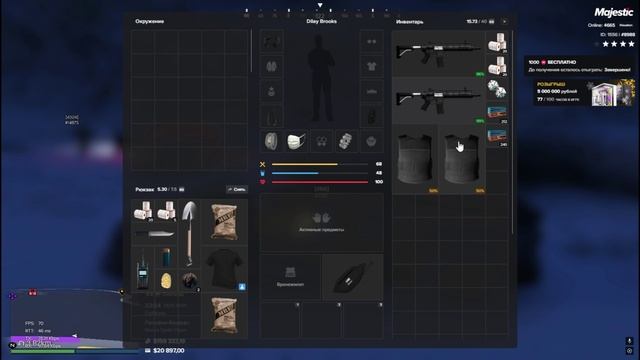Viewport: 640px width, 360px height.
Task: Open the weapon equipment slot
Action: (271, 41)
